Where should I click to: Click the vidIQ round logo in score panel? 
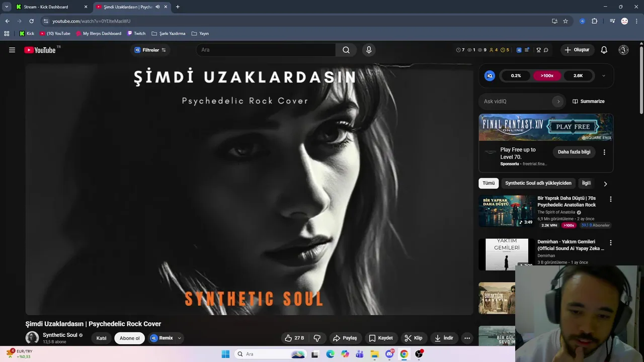tap(490, 76)
